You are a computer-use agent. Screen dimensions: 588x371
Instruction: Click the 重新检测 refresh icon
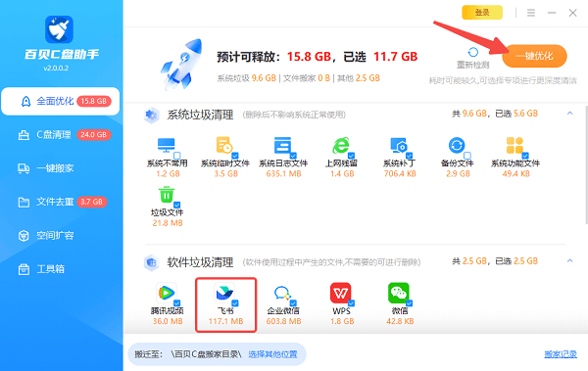point(473,52)
